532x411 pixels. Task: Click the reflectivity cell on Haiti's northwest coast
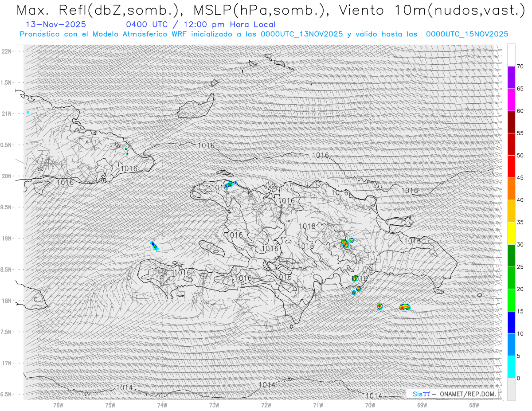[229, 184]
